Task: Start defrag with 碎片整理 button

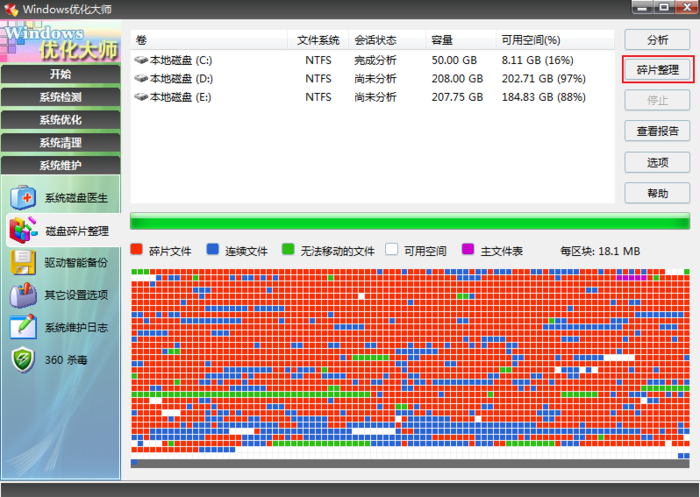Action: point(657,70)
